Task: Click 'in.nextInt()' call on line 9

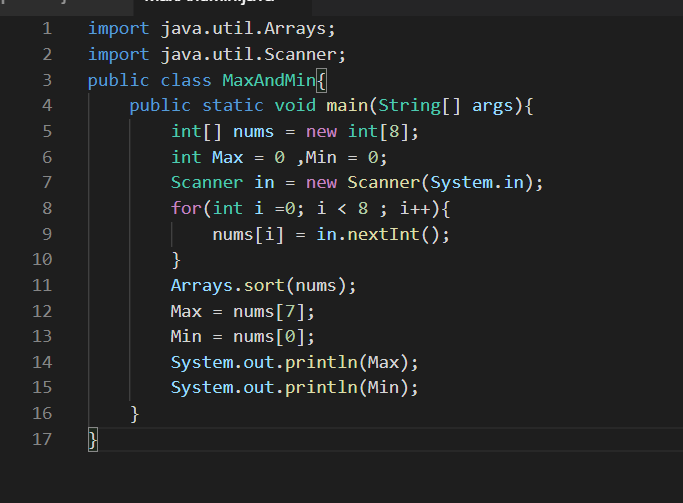Action: pyautogui.click(x=378, y=235)
